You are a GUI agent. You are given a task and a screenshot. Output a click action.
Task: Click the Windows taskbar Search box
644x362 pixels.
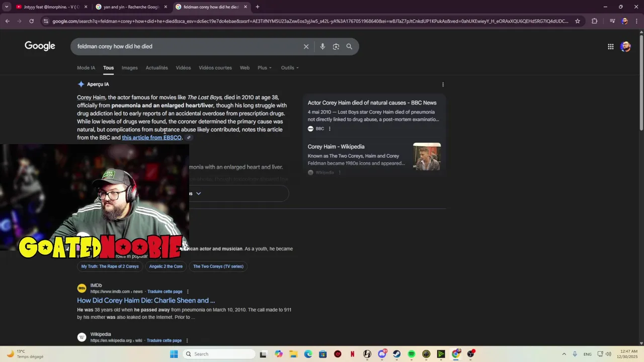tap(218, 354)
